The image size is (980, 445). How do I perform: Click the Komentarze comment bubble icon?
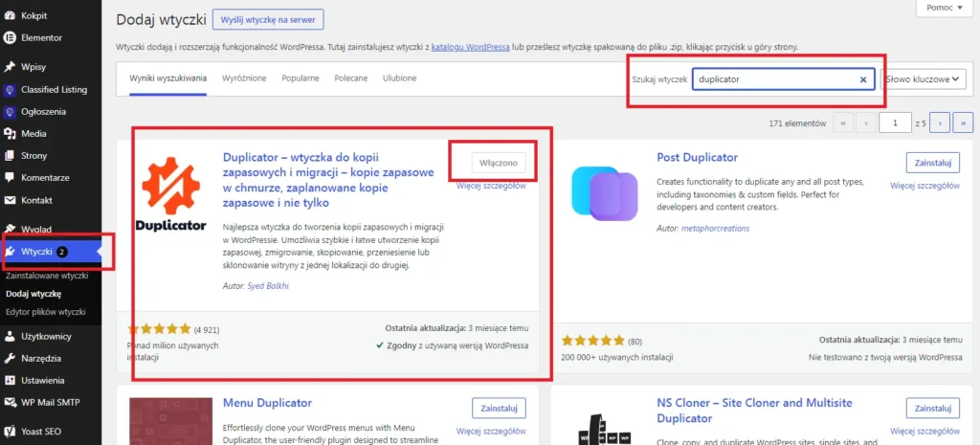point(10,177)
